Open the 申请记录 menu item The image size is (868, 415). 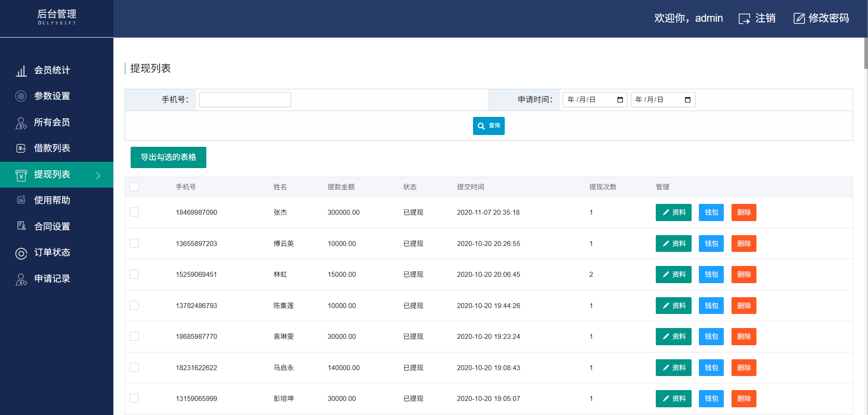click(x=52, y=279)
